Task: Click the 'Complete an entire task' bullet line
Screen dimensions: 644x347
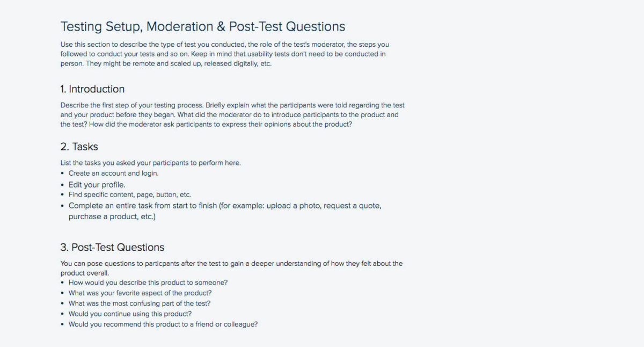Action: (224, 206)
